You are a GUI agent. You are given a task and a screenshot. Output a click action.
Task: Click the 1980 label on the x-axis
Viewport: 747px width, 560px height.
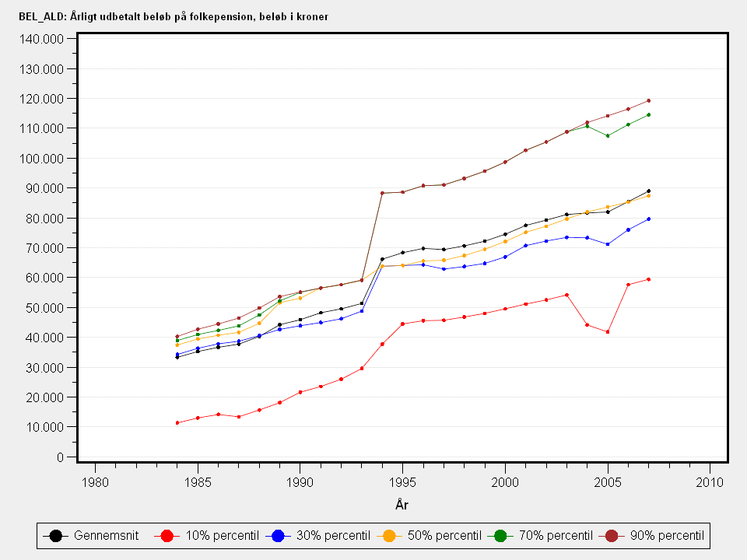(95, 482)
